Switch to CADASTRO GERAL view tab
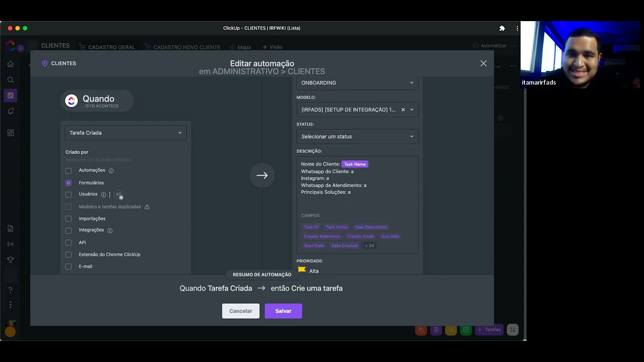This screenshot has height=362, width=644. pyautogui.click(x=107, y=47)
